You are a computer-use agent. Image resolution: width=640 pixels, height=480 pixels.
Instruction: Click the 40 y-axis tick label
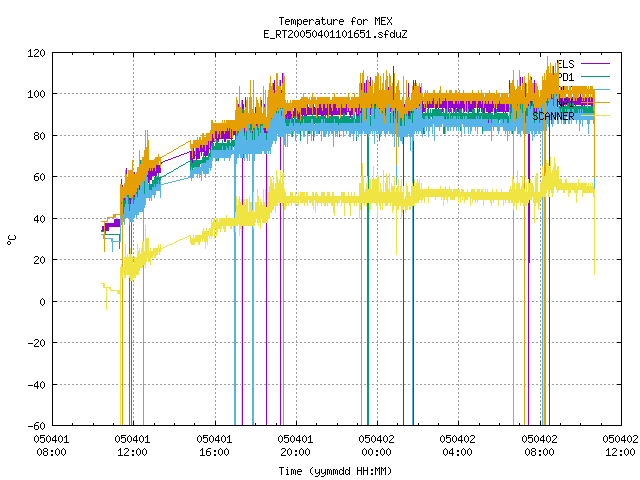(39, 219)
